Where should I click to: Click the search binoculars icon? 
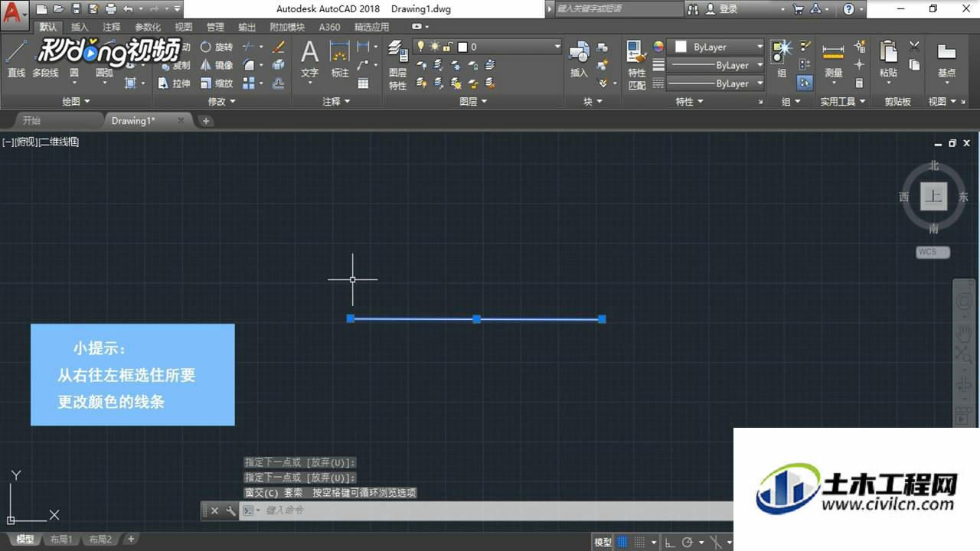tap(694, 9)
